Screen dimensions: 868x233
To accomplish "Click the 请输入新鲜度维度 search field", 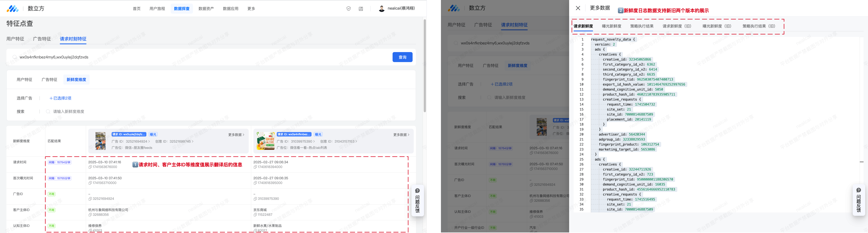I will pos(69,112).
